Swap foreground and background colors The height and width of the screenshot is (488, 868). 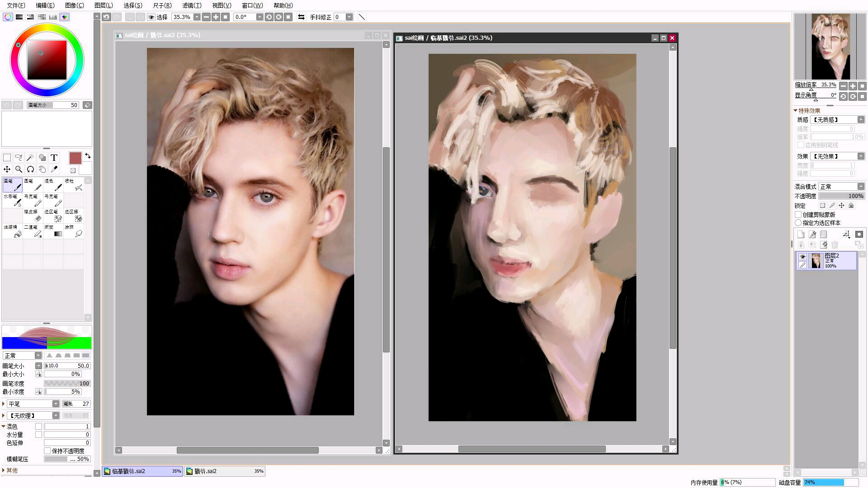(x=88, y=156)
